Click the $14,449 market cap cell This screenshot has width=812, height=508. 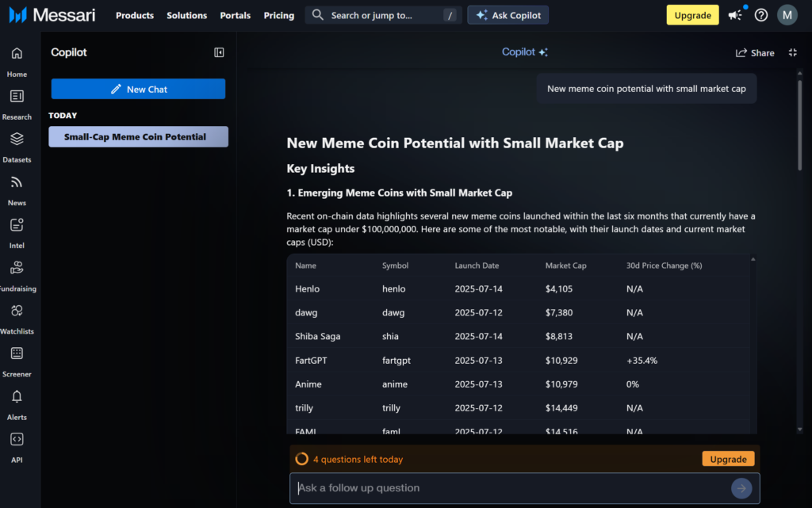point(561,407)
